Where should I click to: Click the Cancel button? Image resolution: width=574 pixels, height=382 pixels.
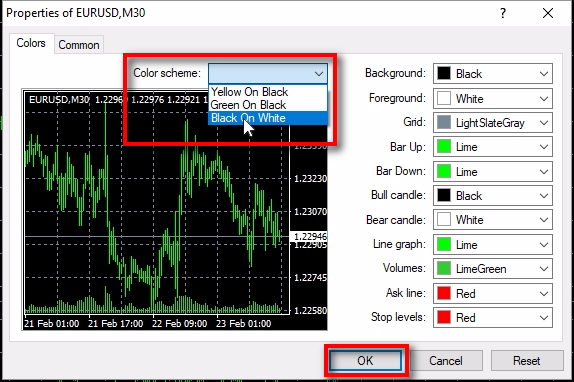[446, 361]
